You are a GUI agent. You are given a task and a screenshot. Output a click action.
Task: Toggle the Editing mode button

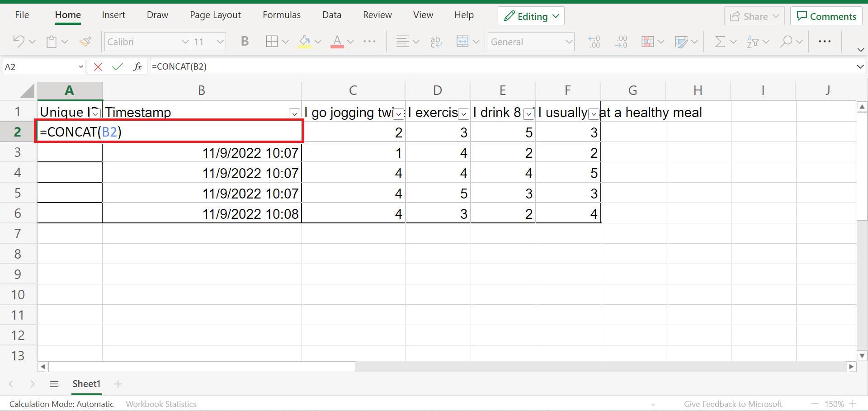pos(531,16)
